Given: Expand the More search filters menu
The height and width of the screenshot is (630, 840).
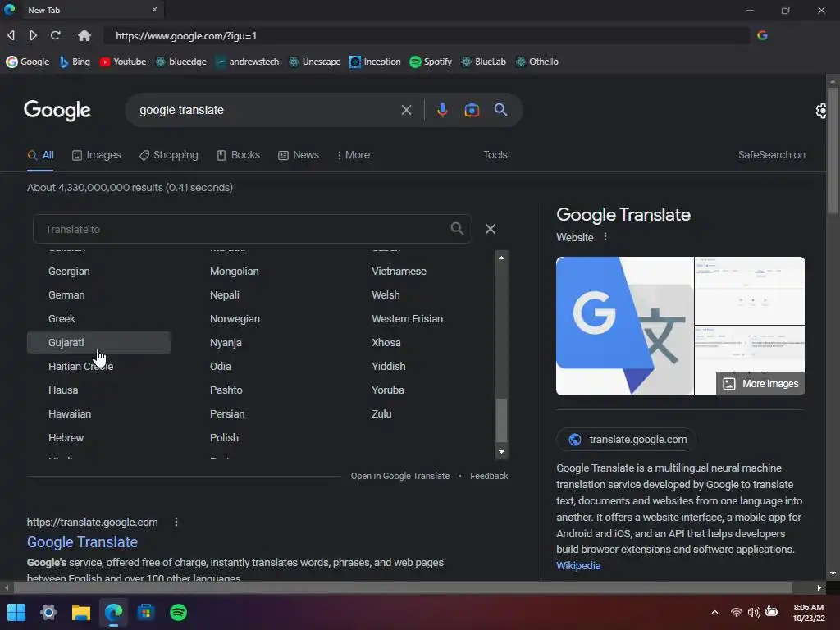Looking at the screenshot, I should [354, 155].
